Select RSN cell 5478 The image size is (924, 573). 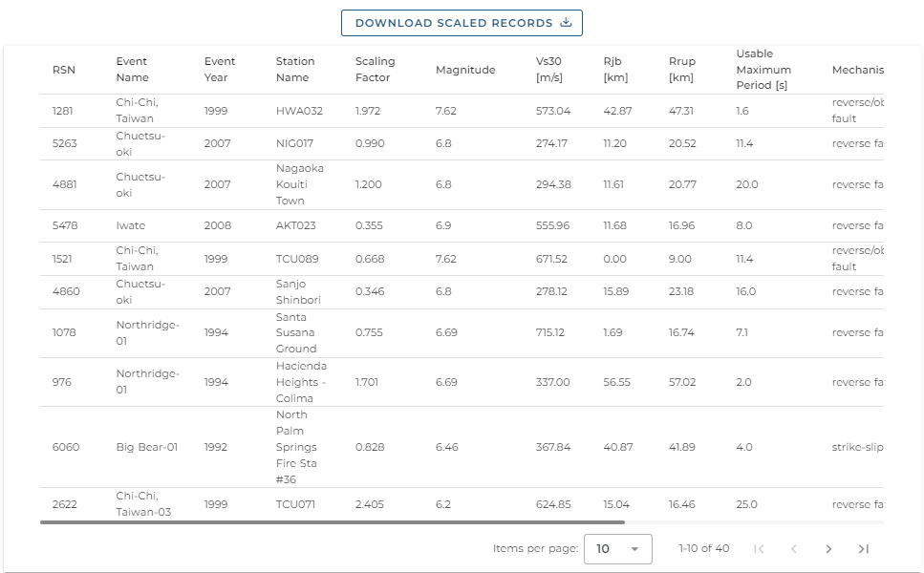point(64,225)
